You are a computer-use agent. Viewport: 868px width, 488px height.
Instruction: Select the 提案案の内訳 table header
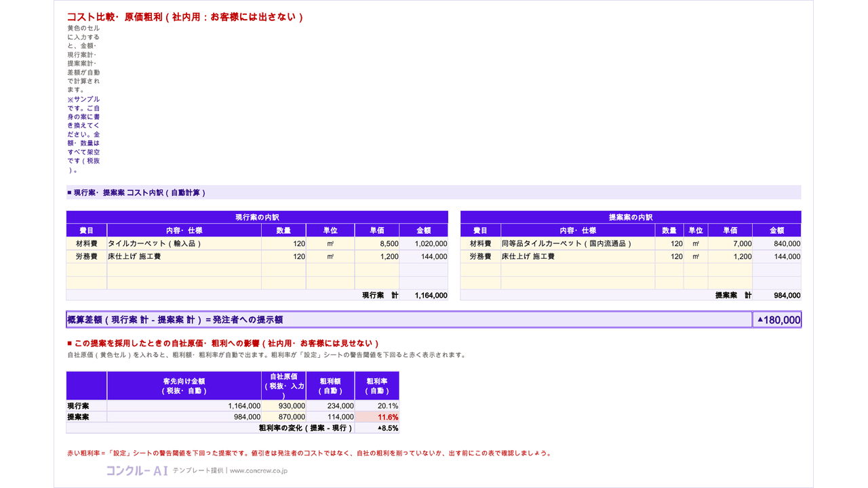click(631, 217)
